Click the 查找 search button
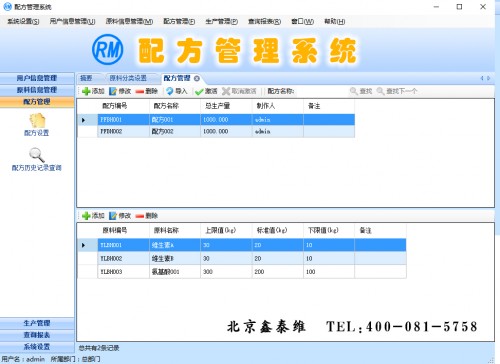This screenshot has width=500, height=364. [x=361, y=91]
